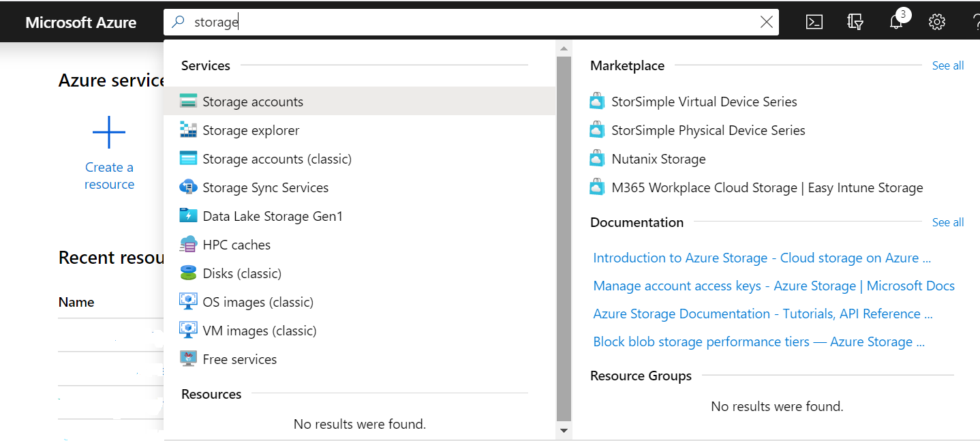Click the Microsoft Azure logo text
The width and height of the screenshot is (980, 441).
(x=80, y=22)
